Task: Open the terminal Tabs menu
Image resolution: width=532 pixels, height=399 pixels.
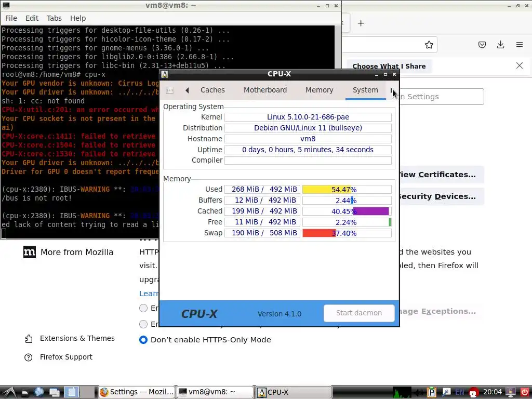Action: [x=54, y=18]
